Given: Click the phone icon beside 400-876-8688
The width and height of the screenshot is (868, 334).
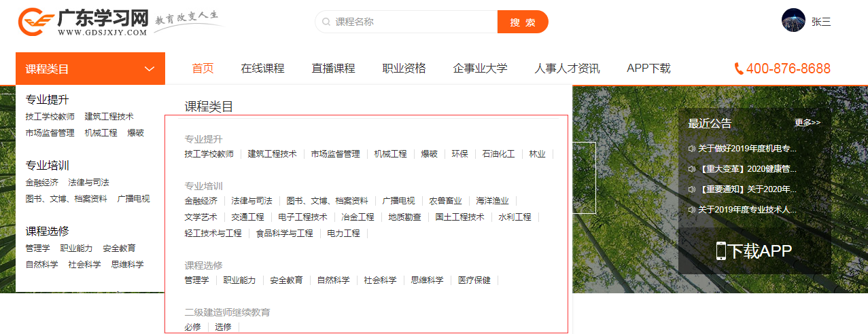Looking at the screenshot, I should tap(739, 69).
